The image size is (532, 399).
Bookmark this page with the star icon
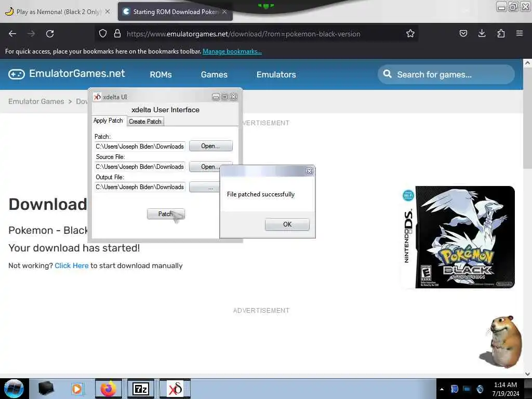tap(410, 34)
